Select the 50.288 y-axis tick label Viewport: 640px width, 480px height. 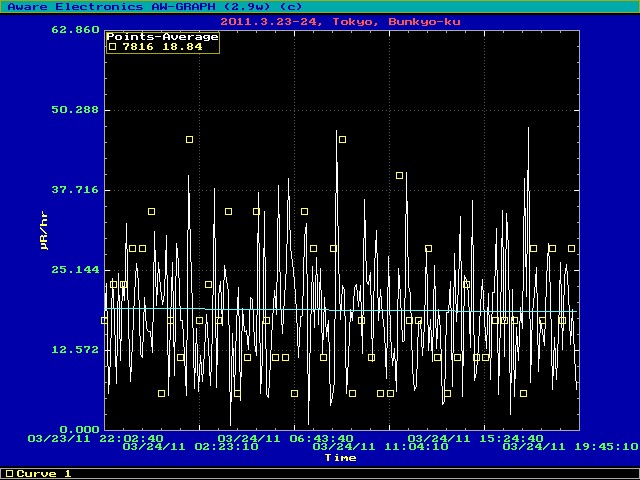tap(75, 109)
